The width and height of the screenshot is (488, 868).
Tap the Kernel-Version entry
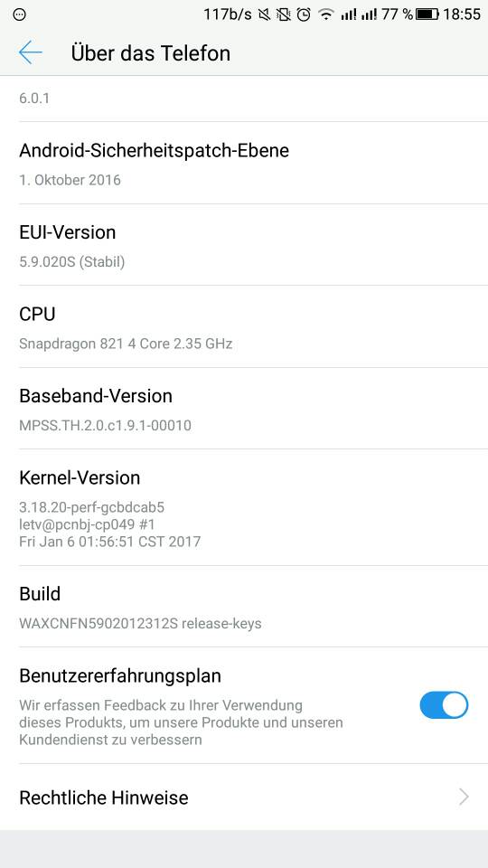[244, 507]
